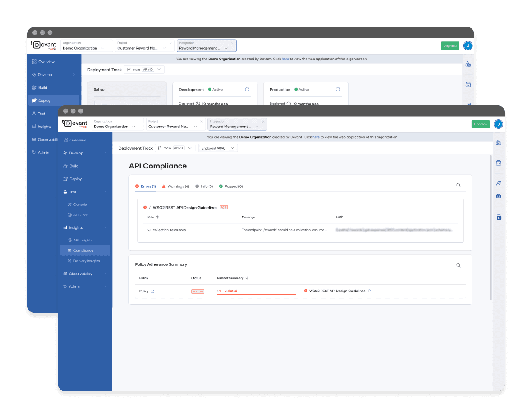Expand the Observability sidebar section
Screen dimensions: 532x418
[x=85, y=273]
